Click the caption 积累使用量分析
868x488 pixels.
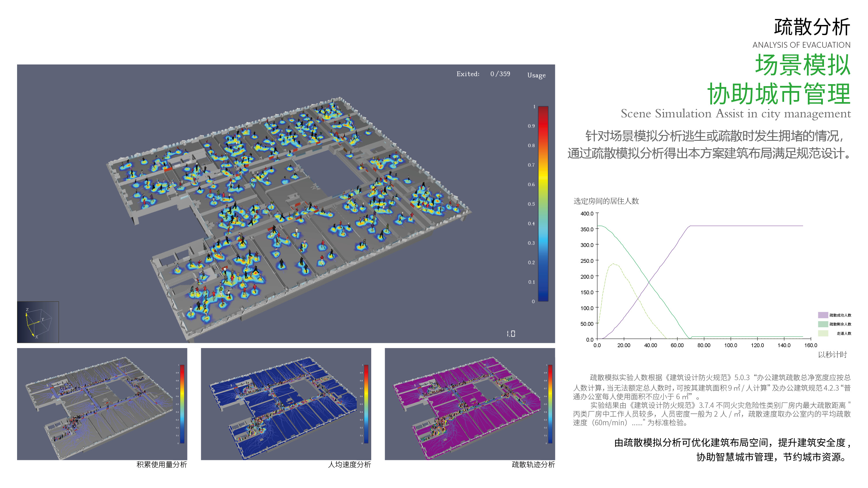click(161, 464)
